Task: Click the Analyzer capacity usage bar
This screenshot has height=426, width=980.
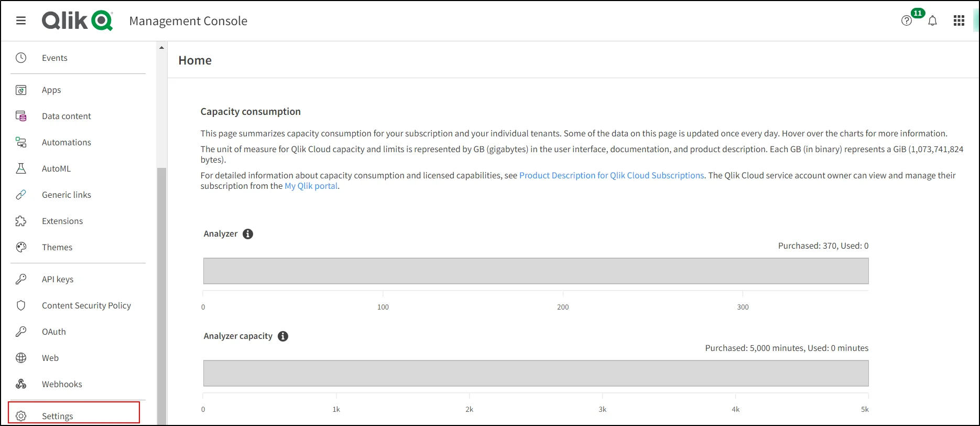Action: coord(536,373)
